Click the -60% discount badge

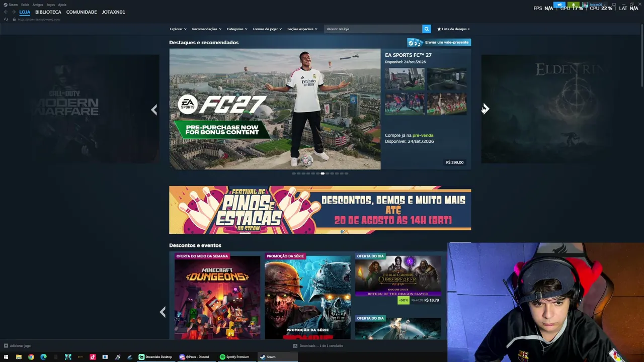pyautogui.click(x=404, y=300)
